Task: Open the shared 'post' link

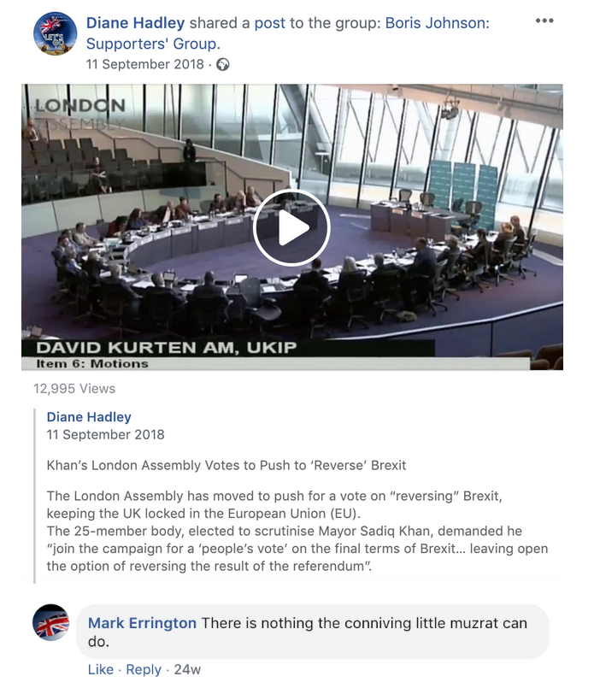Action: 270,23
